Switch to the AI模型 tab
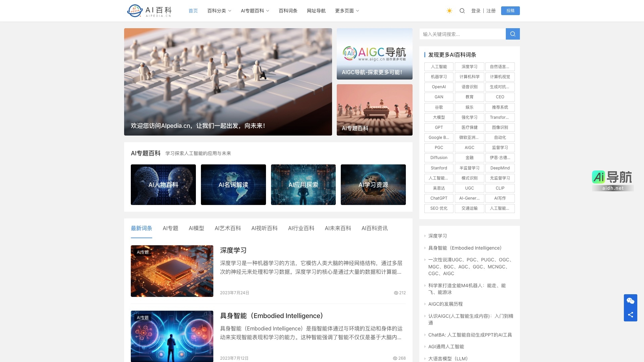 pyautogui.click(x=196, y=228)
